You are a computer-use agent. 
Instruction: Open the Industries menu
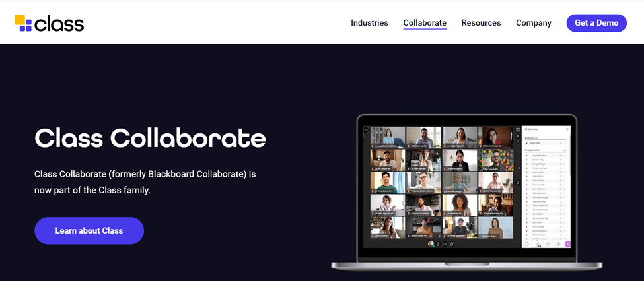pyautogui.click(x=369, y=23)
